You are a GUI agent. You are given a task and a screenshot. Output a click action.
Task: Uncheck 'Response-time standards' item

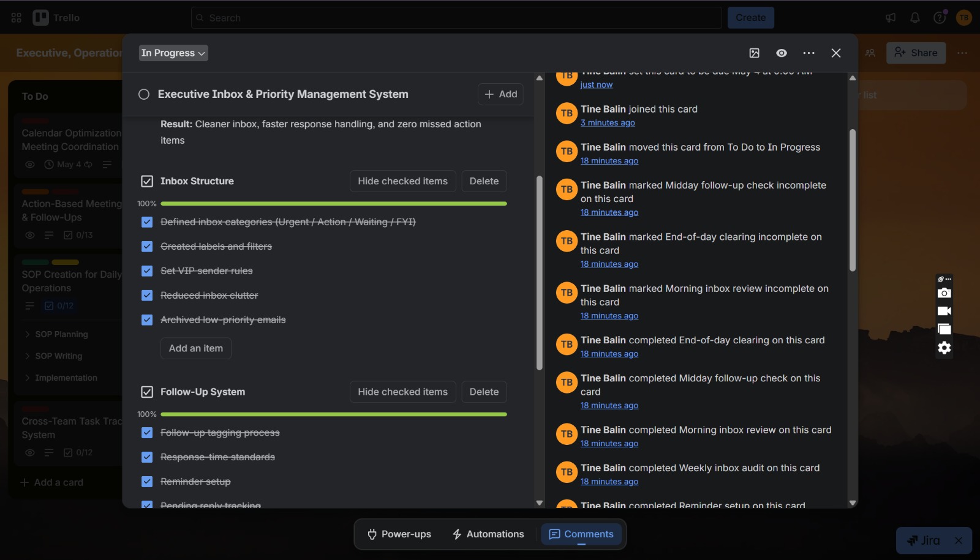pyautogui.click(x=147, y=457)
